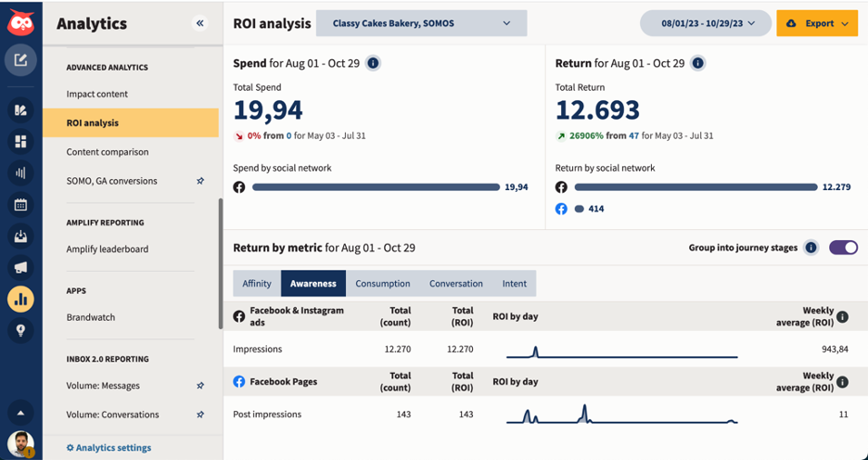Open the compose post icon

tap(20, 60)
